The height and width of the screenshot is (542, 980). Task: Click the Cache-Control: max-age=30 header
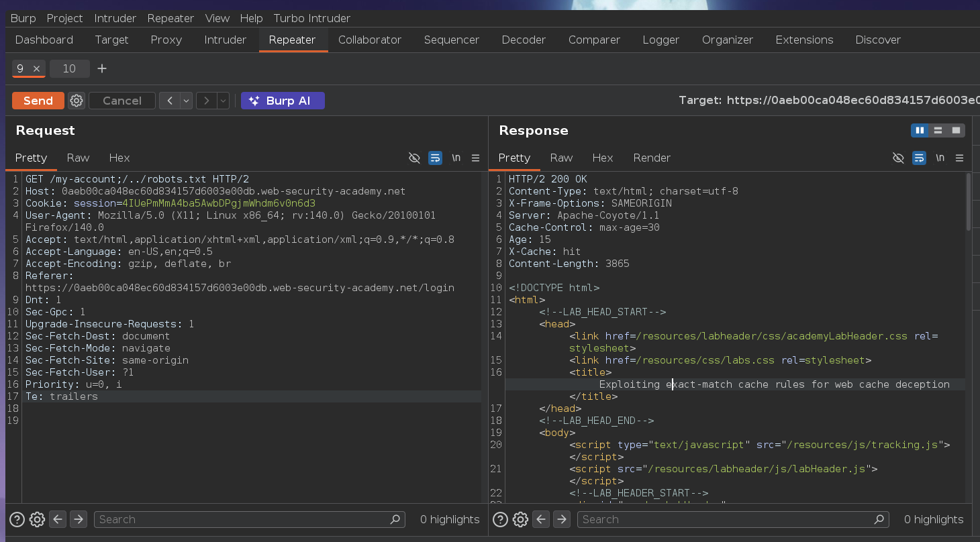[584, 227]
